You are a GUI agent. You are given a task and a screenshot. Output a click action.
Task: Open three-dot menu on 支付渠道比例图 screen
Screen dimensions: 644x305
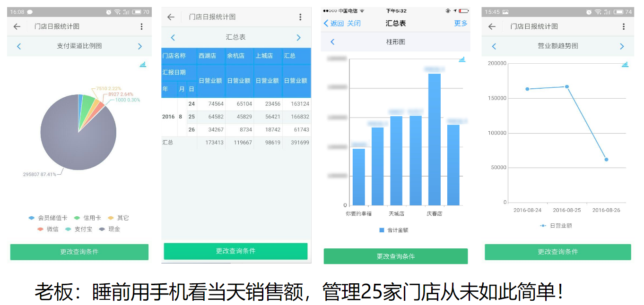pos(141,27)
